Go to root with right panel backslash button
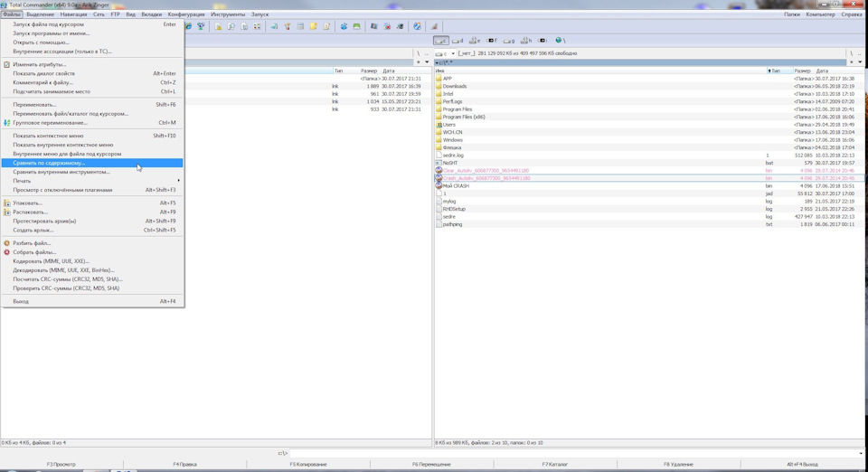Image resolution: width=868 pixels, height=472 pixels. tap(852, 53)
